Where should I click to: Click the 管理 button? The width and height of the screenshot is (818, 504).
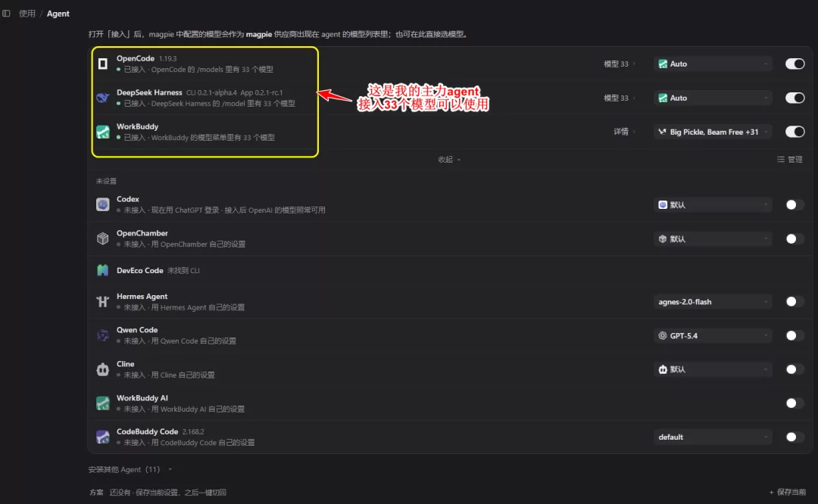[x=790, y=160]
